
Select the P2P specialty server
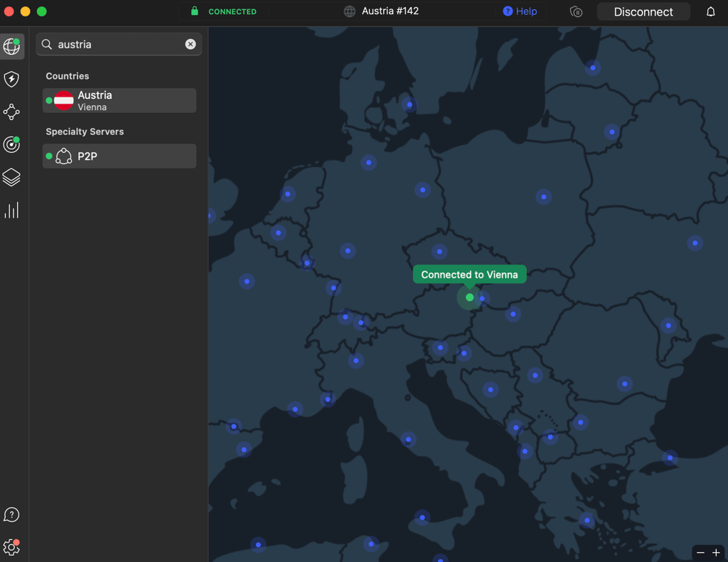119,156
